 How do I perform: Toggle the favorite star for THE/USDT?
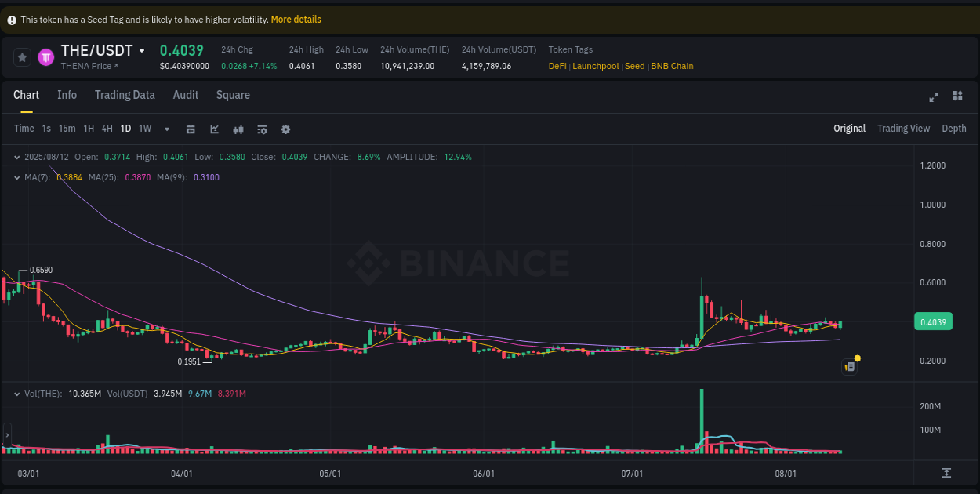pyautogui.click(x=22, y=57)
